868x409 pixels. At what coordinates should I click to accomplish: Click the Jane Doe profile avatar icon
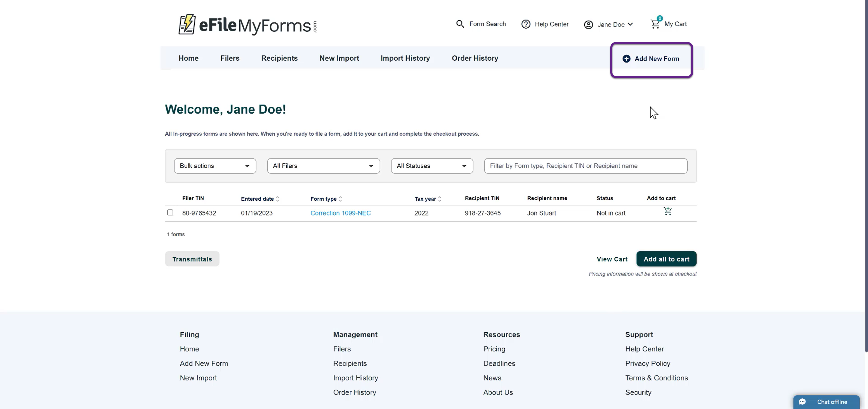pos(588,25)
